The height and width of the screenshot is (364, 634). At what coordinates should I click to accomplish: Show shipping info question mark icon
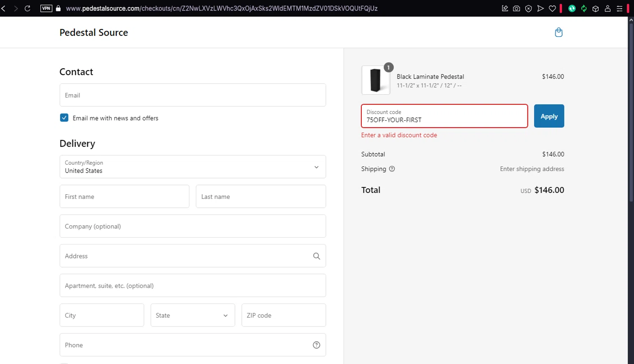coord(392,169)
